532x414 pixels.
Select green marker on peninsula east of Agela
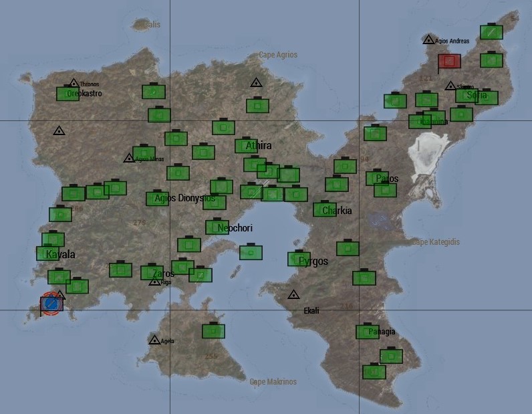pos(213,330)
